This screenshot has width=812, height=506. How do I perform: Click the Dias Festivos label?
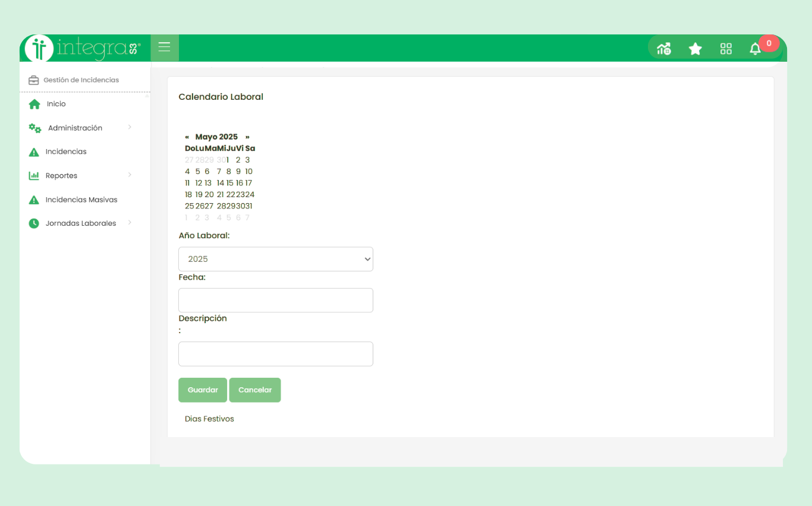209,419
